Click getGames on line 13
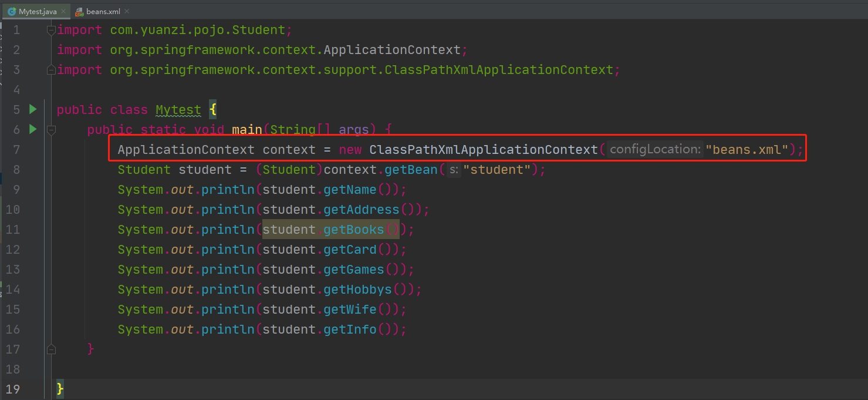868x400 pixels. [x=354, y=270]
